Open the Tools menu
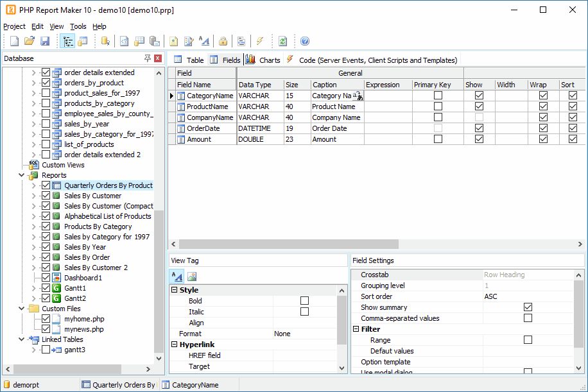Image resolution: width=588 pixels, height=392 pixels. (78, 26)
